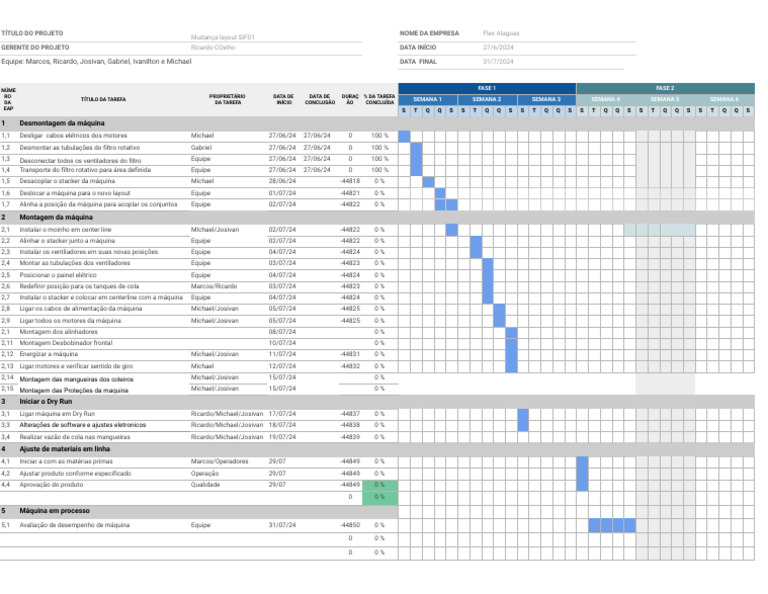
Task: Click task 'Energizar a máquina'
Action: 48,354
